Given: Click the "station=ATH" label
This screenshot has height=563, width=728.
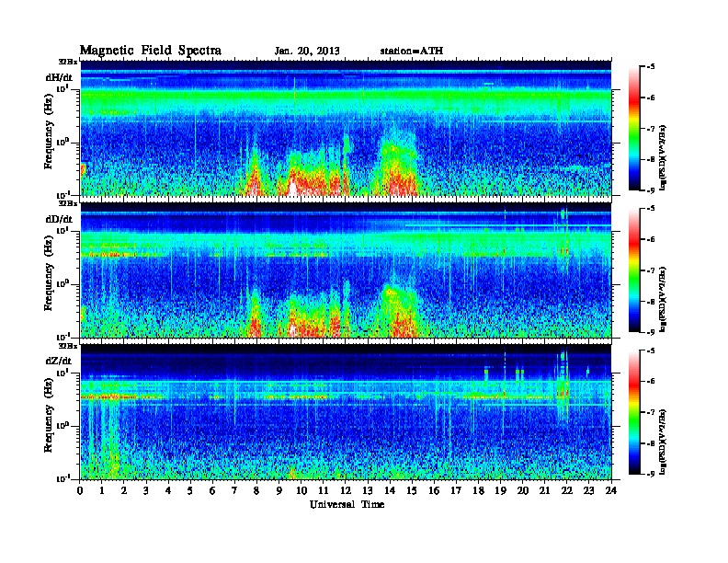Looking at the screenshot, I should (x=412, y=52).
